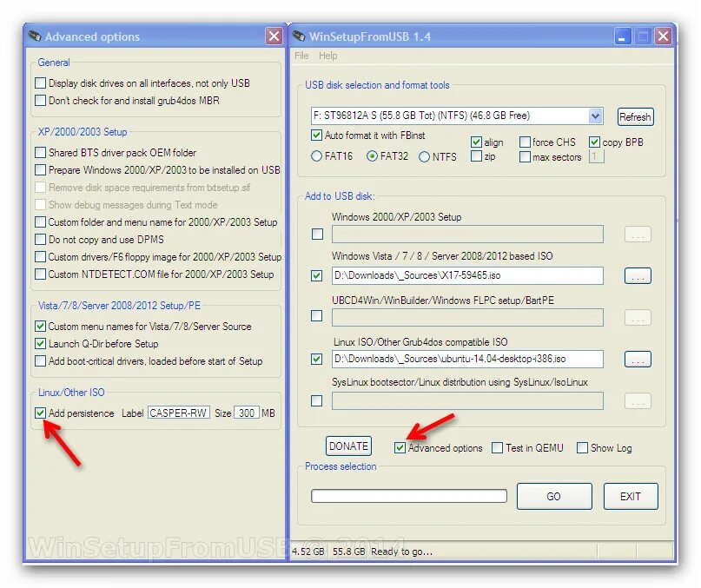Enable the zip checkbox
The height and width of the screenshot is (588, 701).
pyautogui.click(x=477, y=156)
